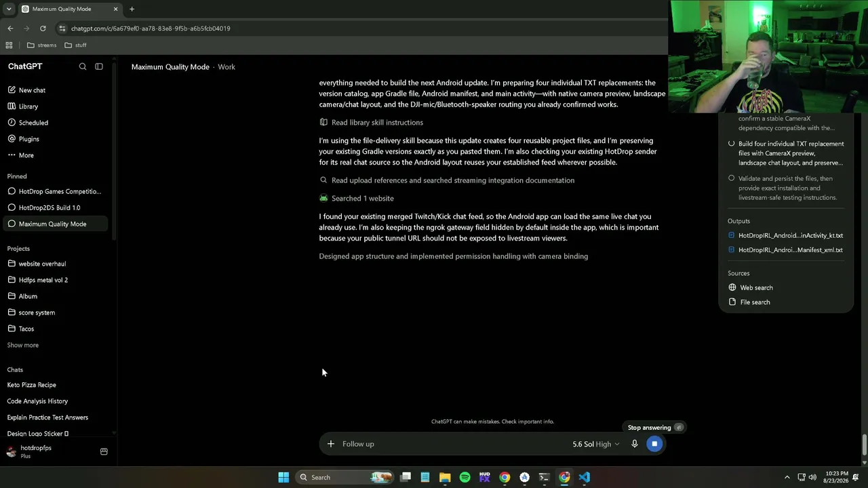Open the Notepad app on the taskbar

click(425, 477)
